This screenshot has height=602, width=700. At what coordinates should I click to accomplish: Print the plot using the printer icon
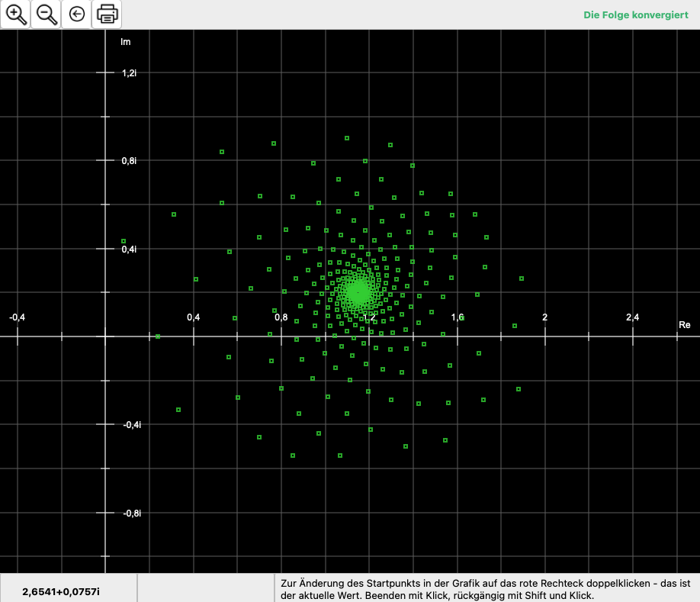point(107,14)
